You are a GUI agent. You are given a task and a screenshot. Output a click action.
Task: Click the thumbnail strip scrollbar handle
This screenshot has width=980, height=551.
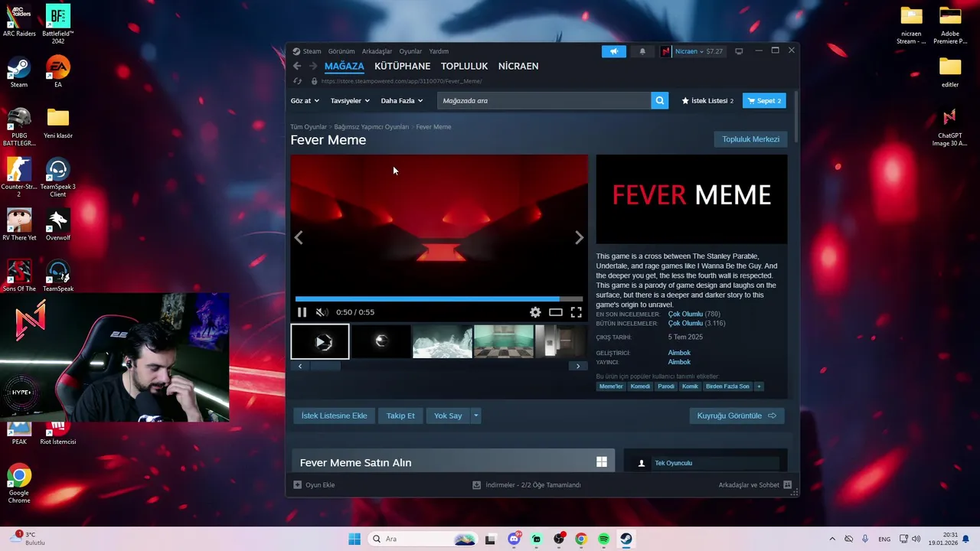click(x=325, y=366)
